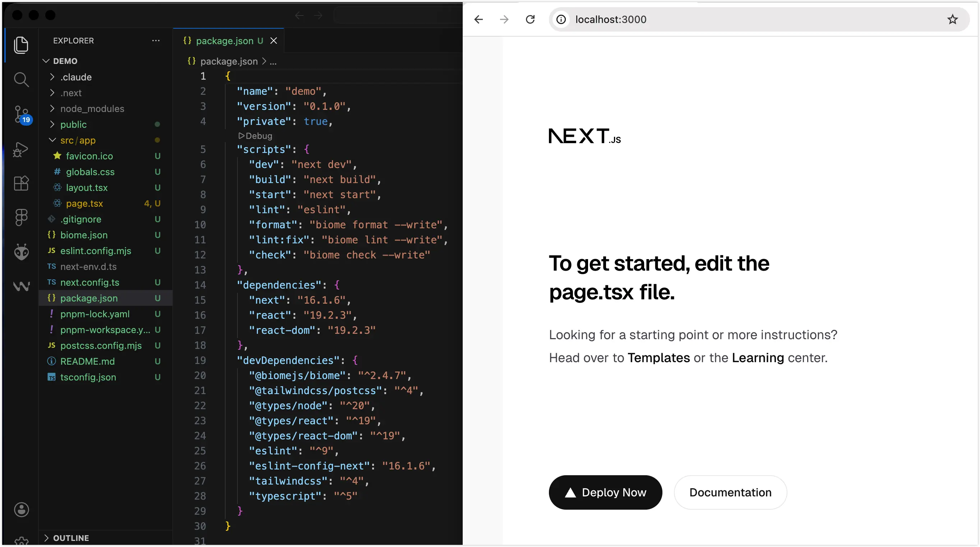The image size is (980, 547).
Task: Open Source Control view with 19 changes
Action: click(x=21, y=114)
